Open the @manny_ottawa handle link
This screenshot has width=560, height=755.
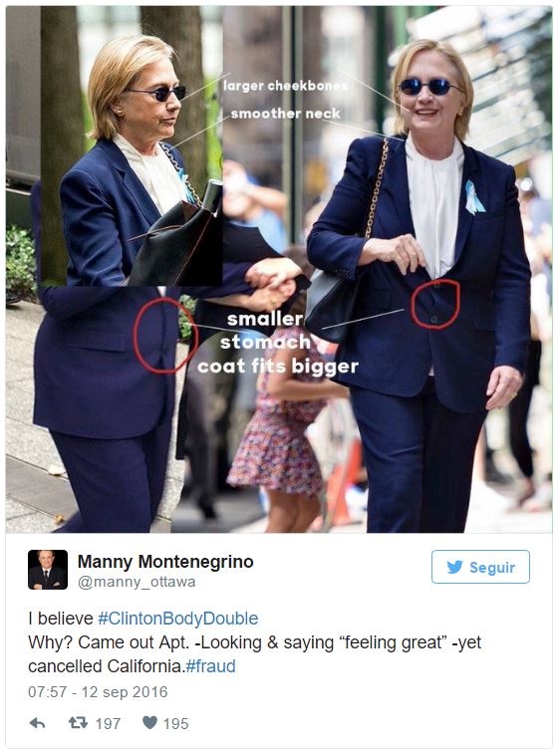137,582
